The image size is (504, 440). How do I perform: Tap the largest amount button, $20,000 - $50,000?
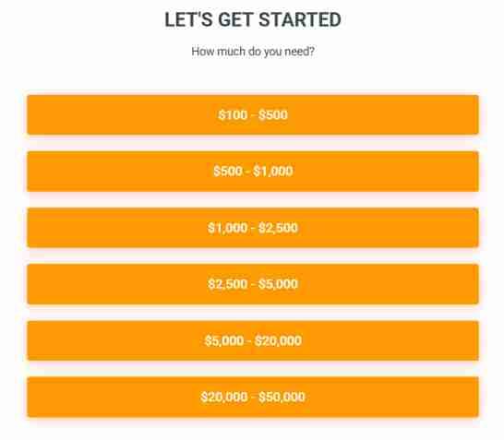pos(253,398)
